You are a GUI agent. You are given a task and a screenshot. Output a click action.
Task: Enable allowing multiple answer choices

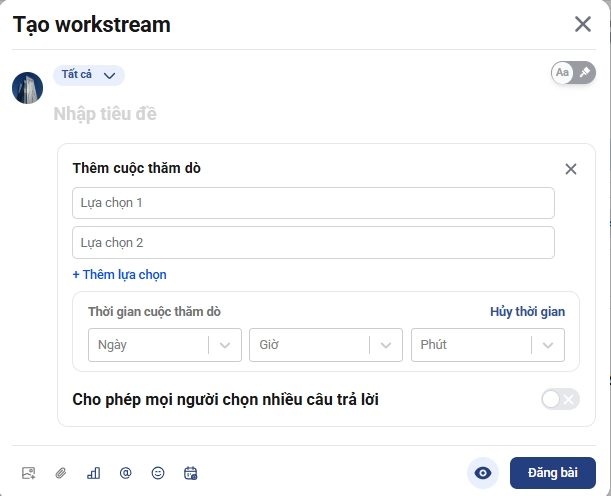point(559,400)
